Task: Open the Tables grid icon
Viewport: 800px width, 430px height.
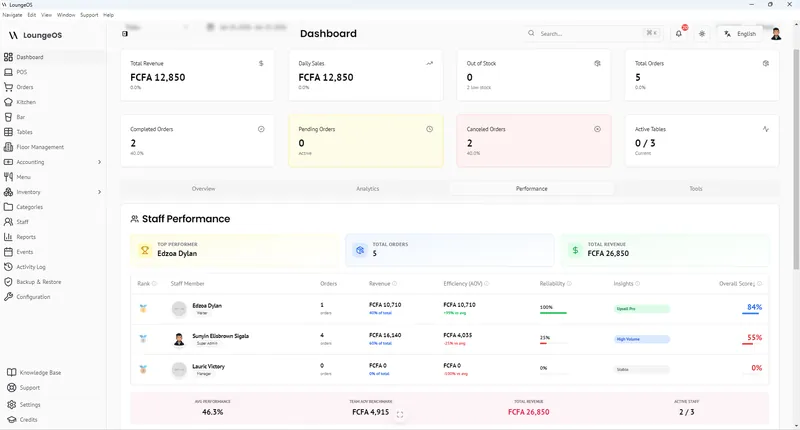Action: point(8,132)
